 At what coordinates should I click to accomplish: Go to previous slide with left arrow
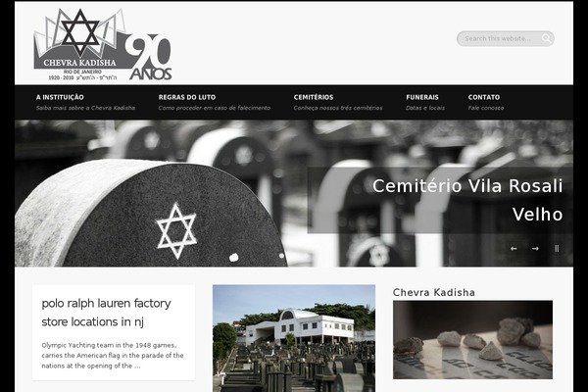514,249
